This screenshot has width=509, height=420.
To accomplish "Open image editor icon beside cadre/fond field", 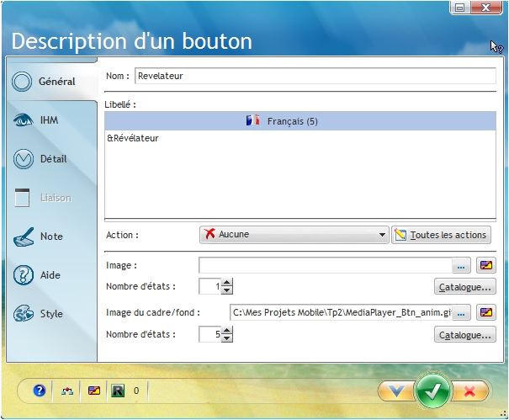I will click(x=486, y=312).
